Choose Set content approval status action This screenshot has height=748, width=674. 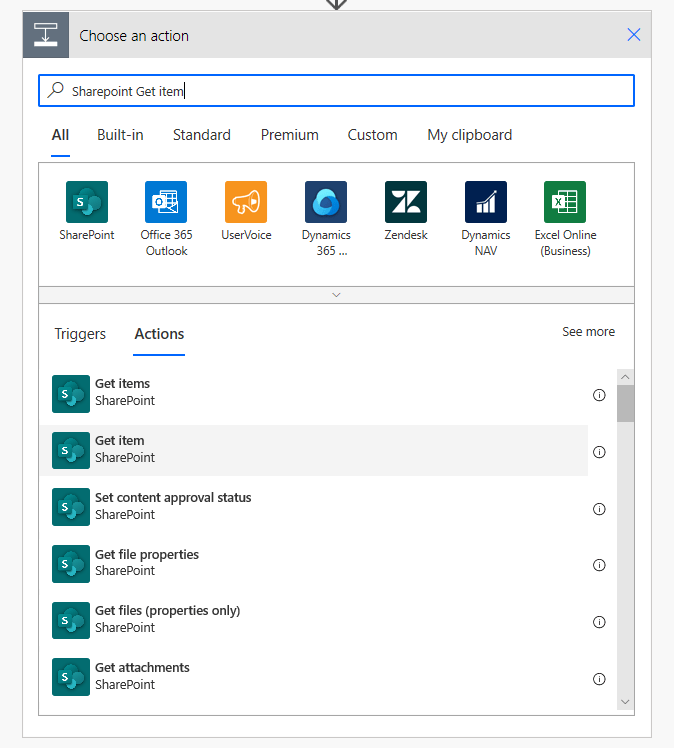tap(314, 507)
